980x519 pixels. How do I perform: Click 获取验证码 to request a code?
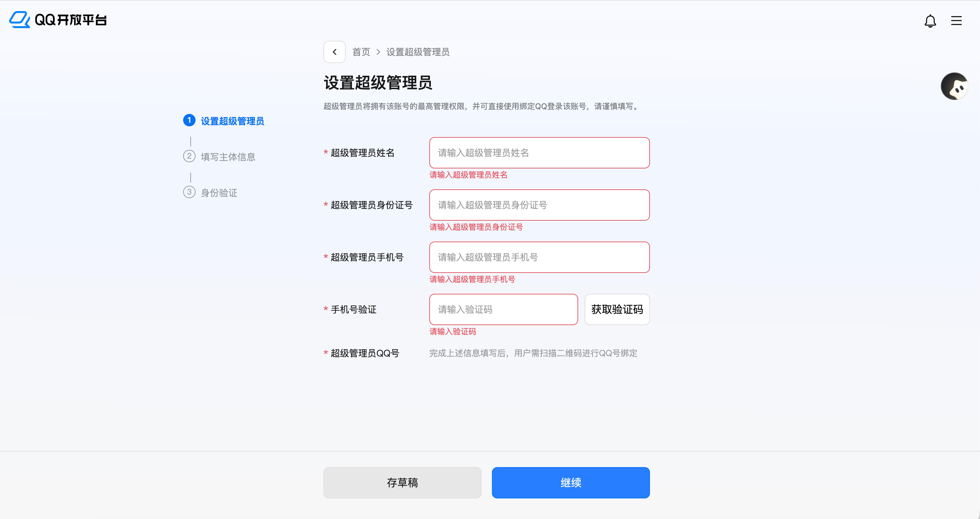[617, 309]
